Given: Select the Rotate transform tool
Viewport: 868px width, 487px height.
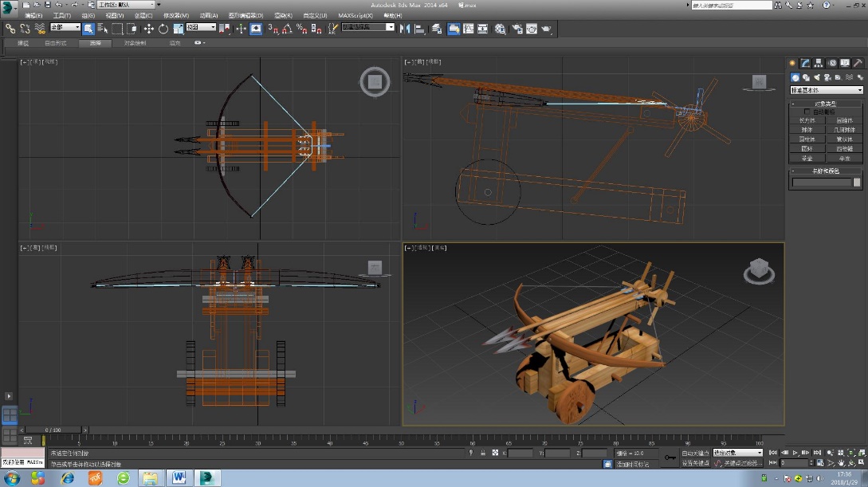Looking at the screenshot, I should (x=163, y=29).
